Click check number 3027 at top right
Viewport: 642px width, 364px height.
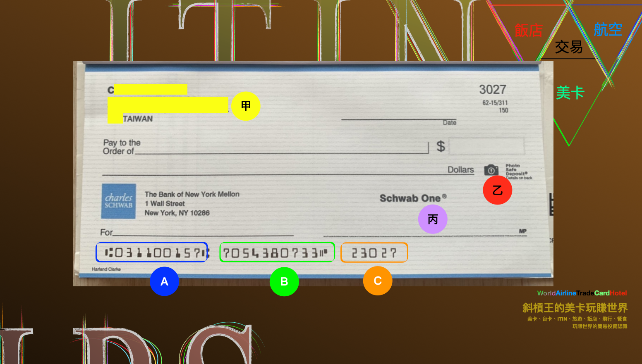coord(493,89)
